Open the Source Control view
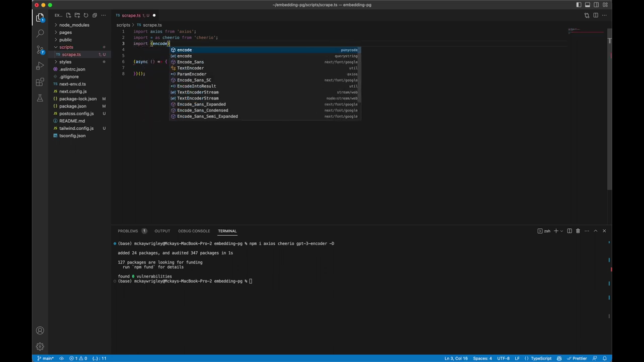This screenshot has width=644, height=362. [40, 50]
